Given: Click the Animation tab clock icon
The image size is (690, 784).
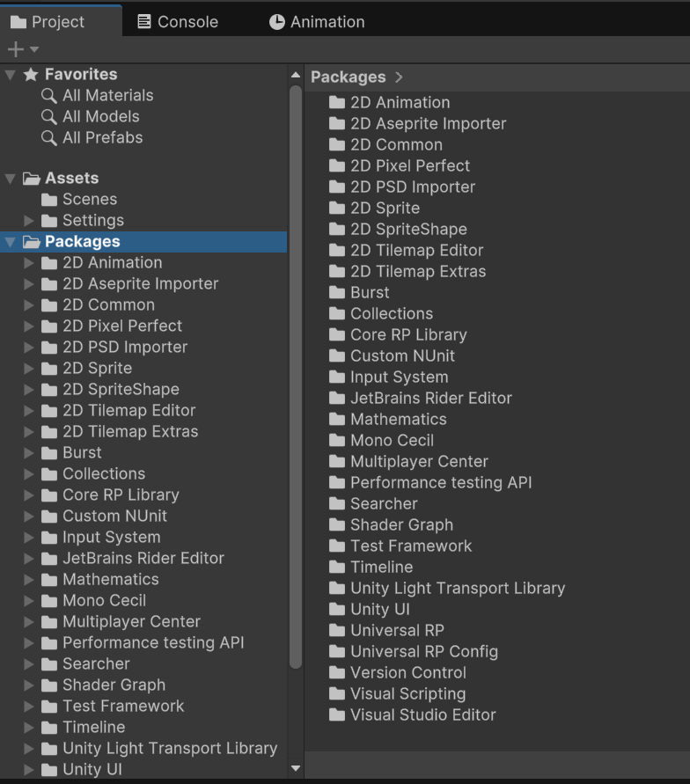Looking at the screenshot, I should (277, 22).
